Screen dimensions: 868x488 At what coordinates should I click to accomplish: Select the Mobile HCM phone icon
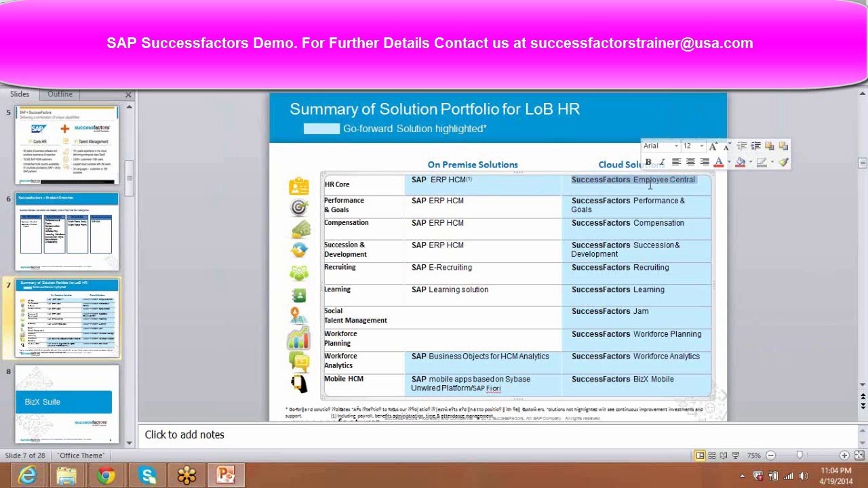click(x=299, y=384)
